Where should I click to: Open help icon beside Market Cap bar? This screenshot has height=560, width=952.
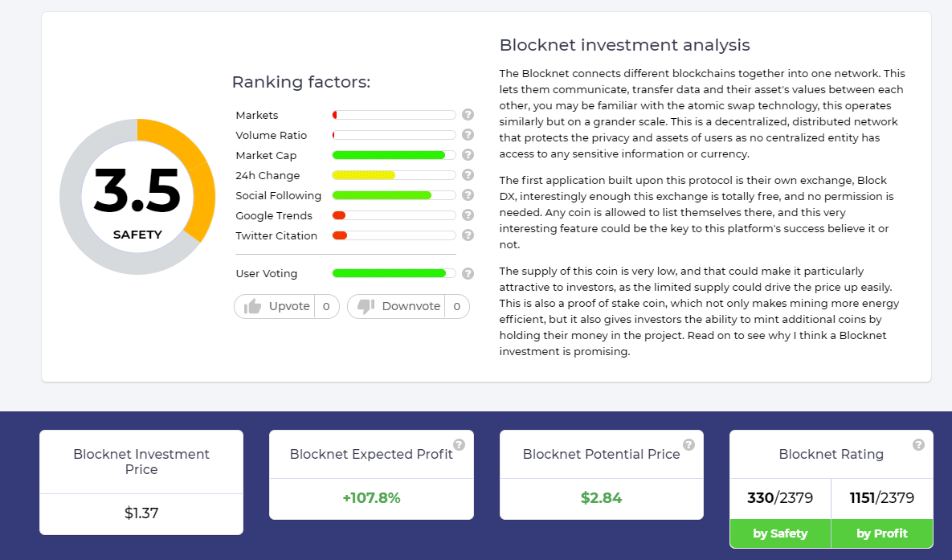click(468, 155)
